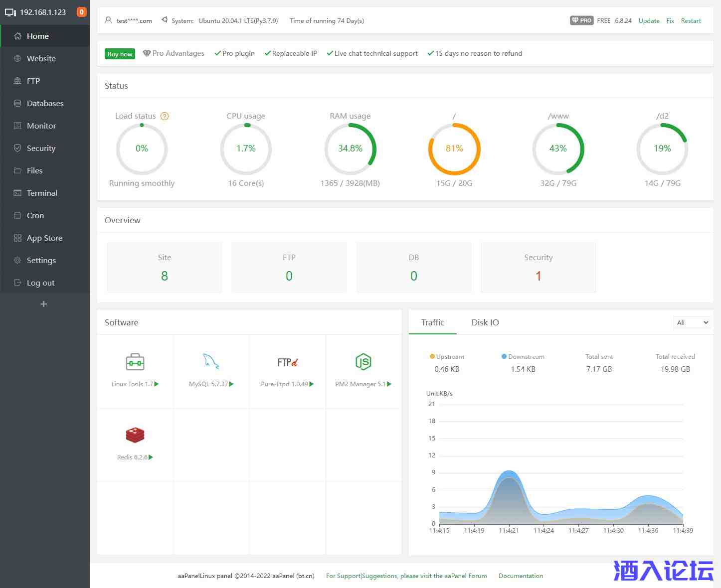Open the Pure-Ftpd software icon
The image size is (721, 588).
coord(287,362)
